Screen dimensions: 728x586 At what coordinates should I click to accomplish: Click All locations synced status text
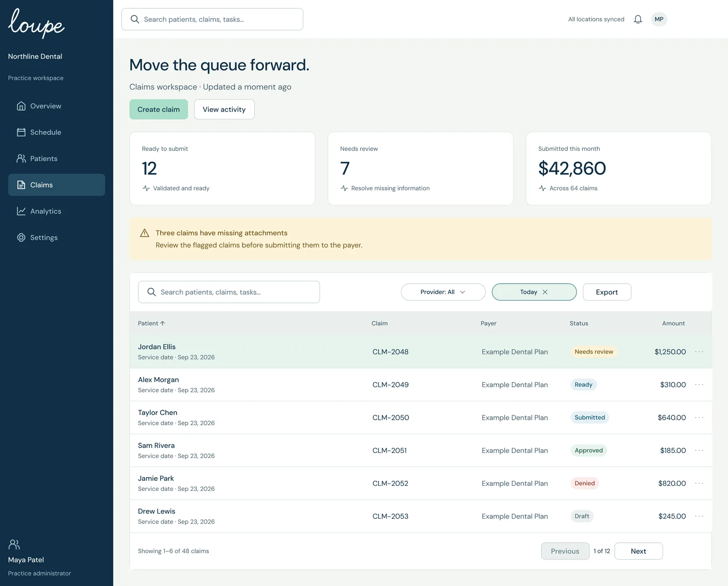pos(596,19)
